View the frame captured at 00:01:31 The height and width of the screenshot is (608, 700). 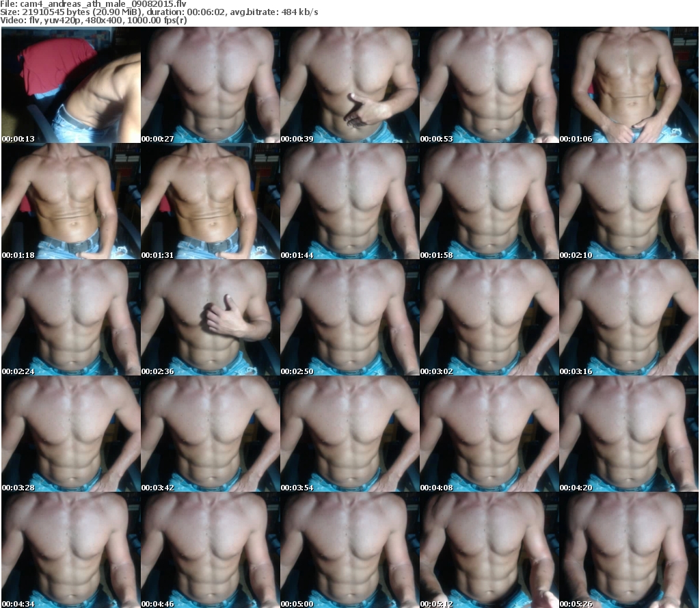pos(211,201)
